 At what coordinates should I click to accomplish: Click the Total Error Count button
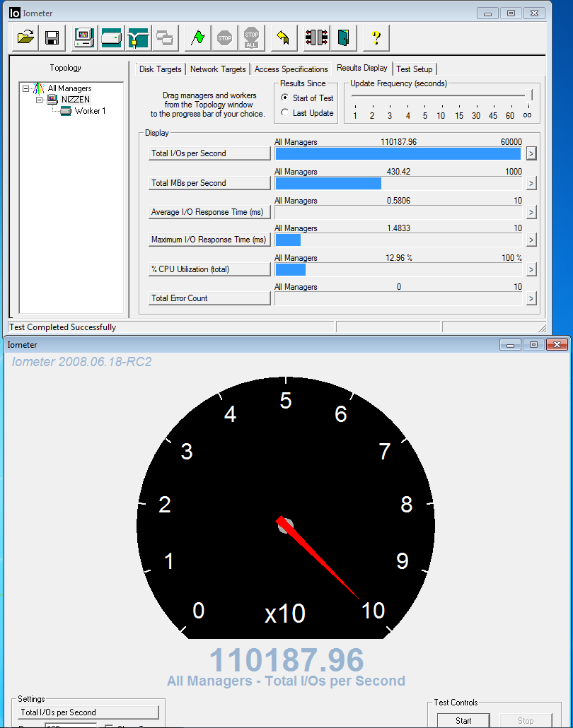[x=209, y=298]
